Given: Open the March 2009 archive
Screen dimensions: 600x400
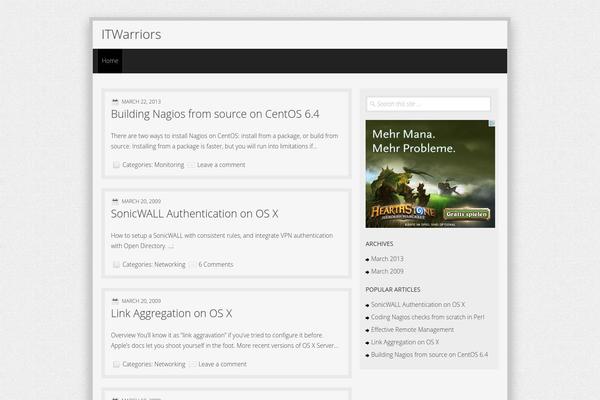Looking at the screenshot, I should point(387,271).
